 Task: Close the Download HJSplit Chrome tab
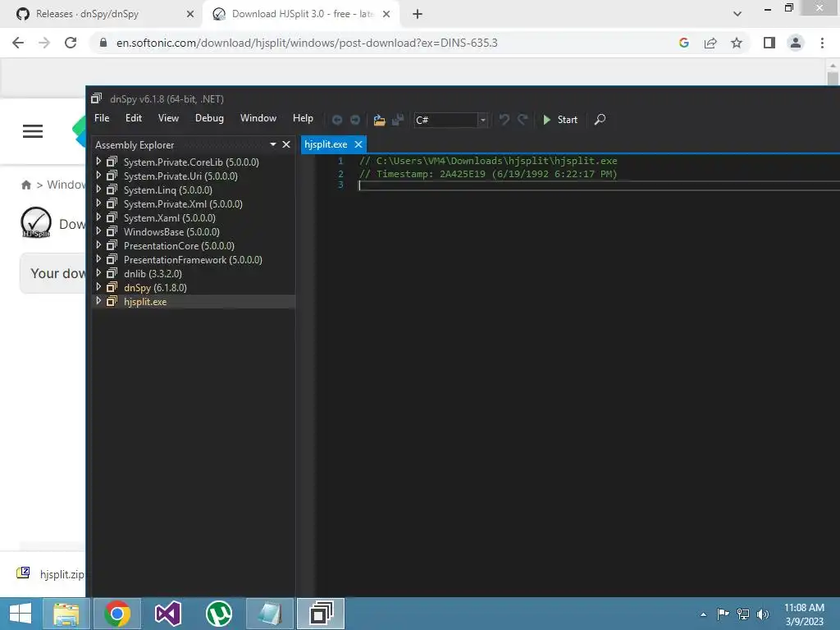[386, 14]
